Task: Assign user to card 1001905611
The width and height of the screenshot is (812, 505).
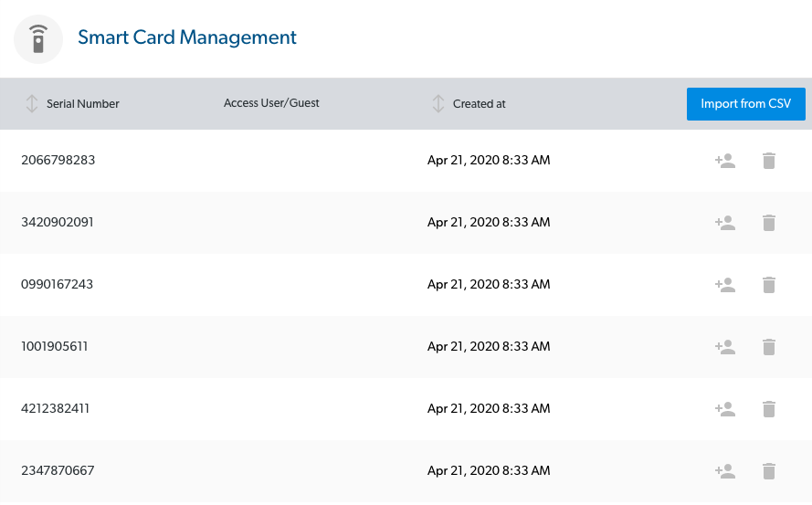Action: pos(725,347)
